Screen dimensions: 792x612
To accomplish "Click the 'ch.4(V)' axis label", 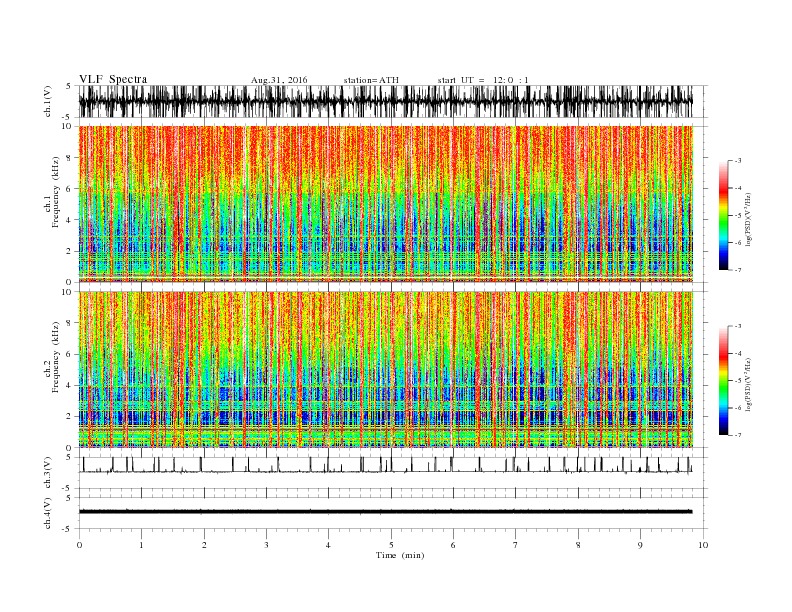I will [47, 513].
